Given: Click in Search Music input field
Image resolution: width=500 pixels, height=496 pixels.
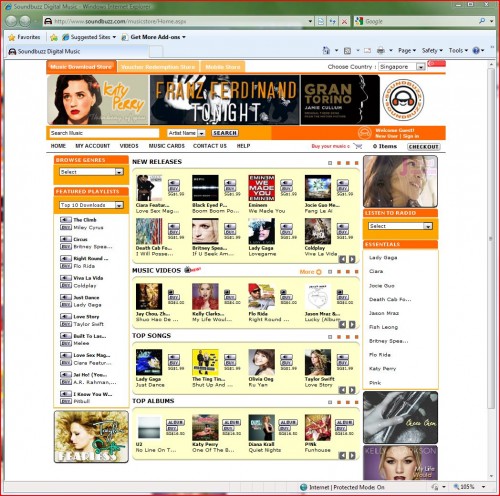Looking at the screenshot, I should coord(104,133).
